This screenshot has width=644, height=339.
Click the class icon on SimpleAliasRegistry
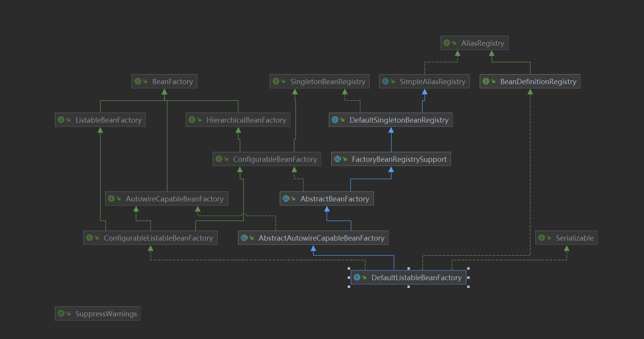385,81
